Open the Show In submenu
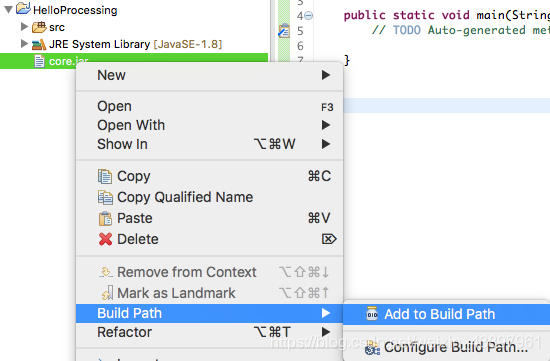The image size is (550, 361). [209, 144]
